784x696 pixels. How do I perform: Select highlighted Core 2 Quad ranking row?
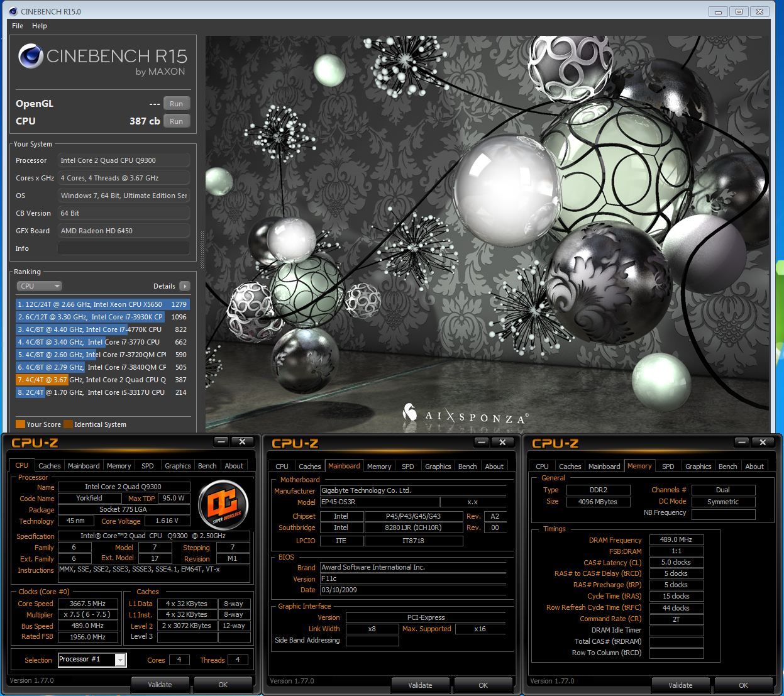tap(102, 380)
